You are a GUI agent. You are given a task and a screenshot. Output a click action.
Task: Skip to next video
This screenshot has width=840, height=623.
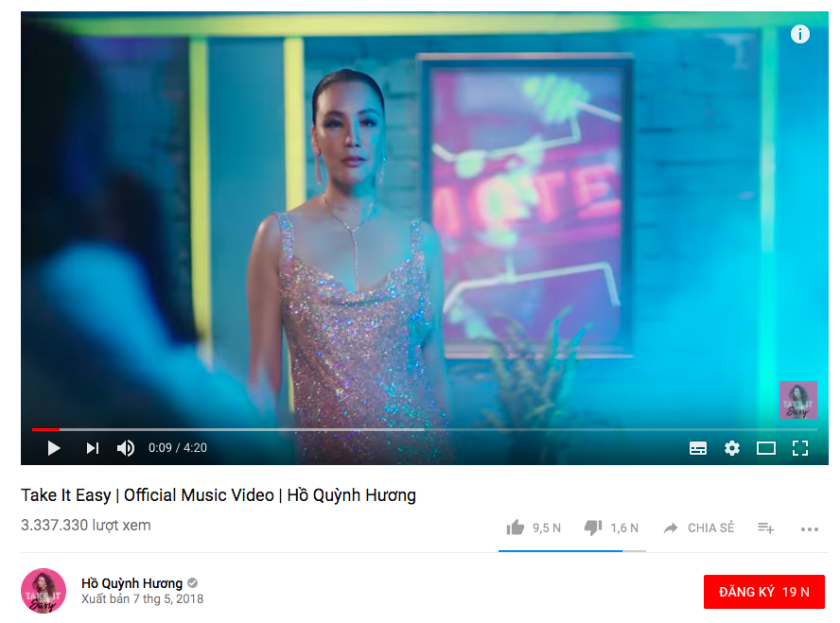93,448
